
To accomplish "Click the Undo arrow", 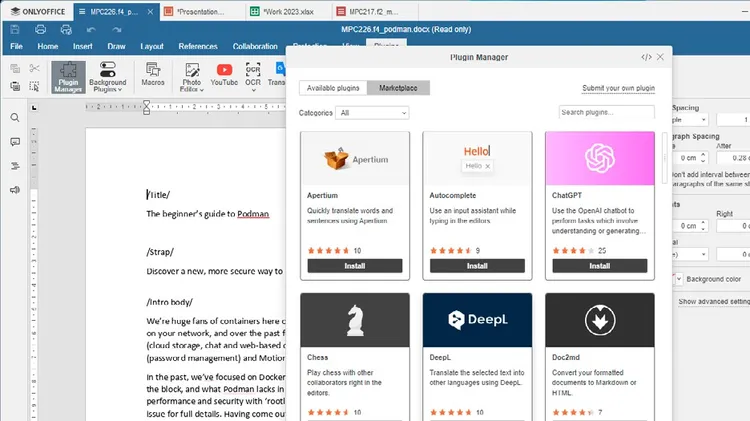I will [x=91, y=30].
